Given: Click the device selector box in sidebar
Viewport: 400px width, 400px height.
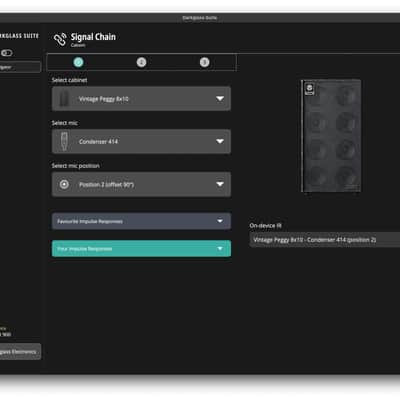Looking at the screenshot, I should pyautogui.click(x=20, y=67).
